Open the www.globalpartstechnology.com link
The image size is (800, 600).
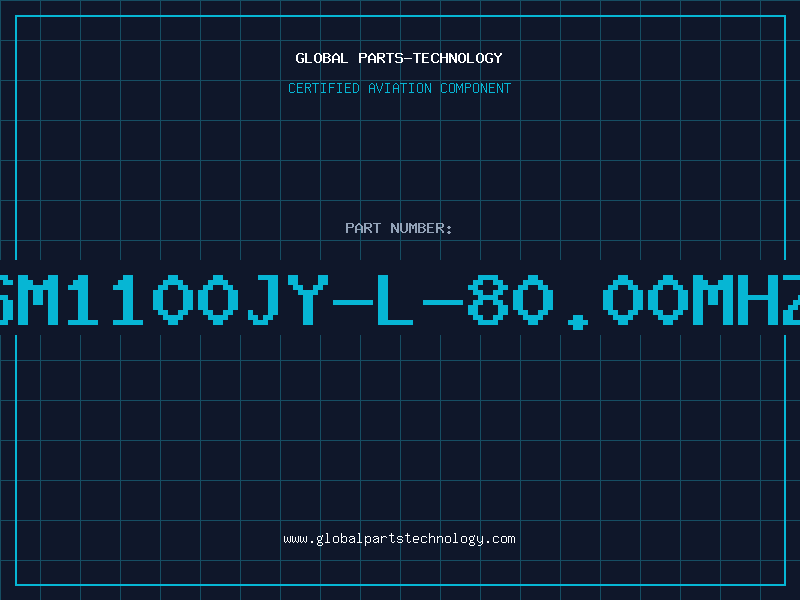coord(399,539)
